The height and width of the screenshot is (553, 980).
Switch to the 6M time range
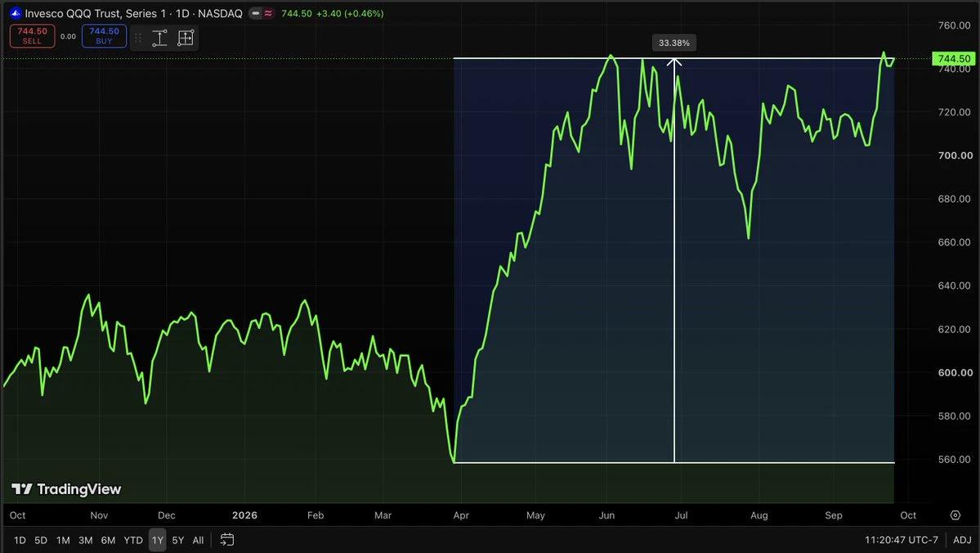[108, 540]
